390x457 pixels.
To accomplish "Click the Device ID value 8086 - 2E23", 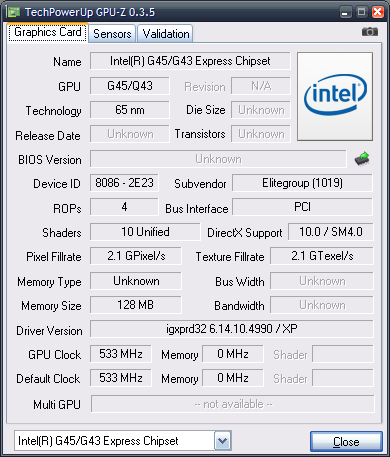I will pos(124,183).
